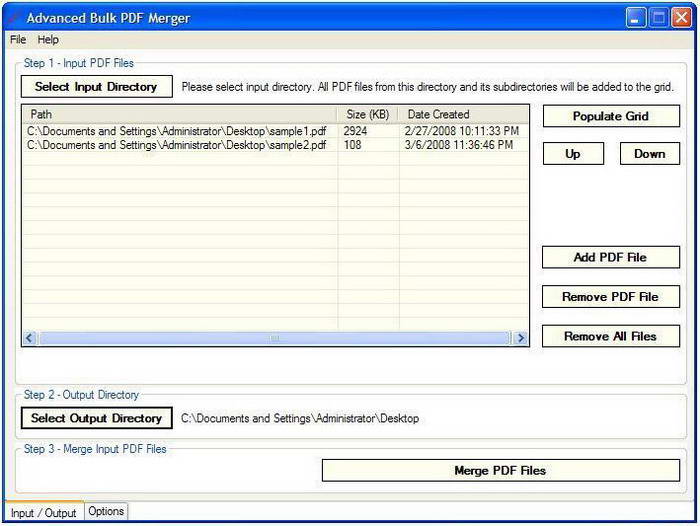Click size value 108
Viewport: 700px width, 526px height.
tap(352, 145)
